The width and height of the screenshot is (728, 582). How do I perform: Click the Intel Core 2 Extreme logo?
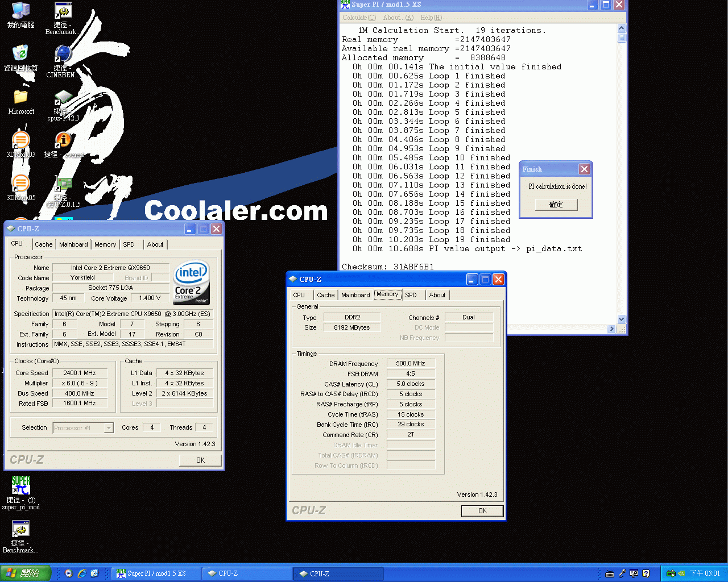pos(191,282)
